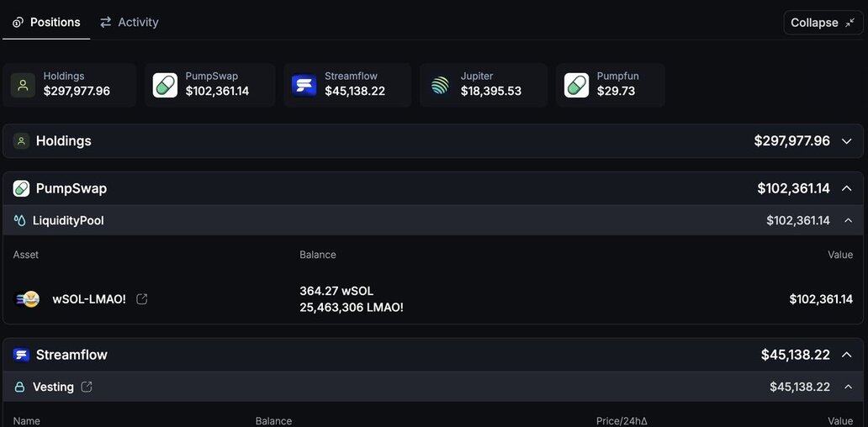868x427 pixels.
Task: Switch to the Activity tab
Action: pyautogui.click(x=129, y=23)
